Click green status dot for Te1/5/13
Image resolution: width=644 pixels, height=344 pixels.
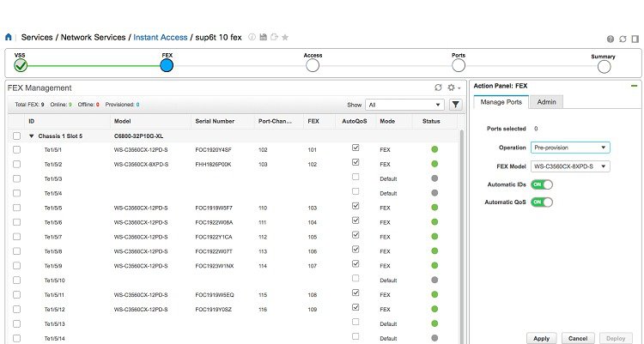434,323
